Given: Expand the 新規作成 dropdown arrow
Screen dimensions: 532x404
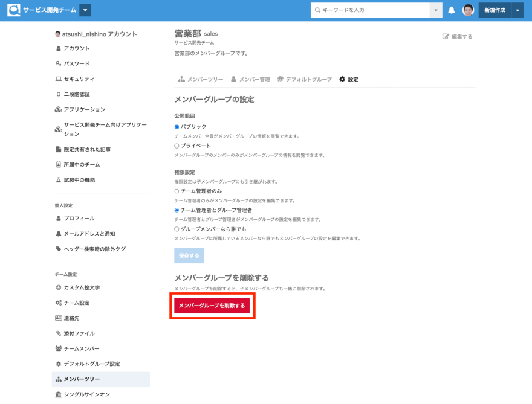Looking at the screenshot, I should point(517,10).
